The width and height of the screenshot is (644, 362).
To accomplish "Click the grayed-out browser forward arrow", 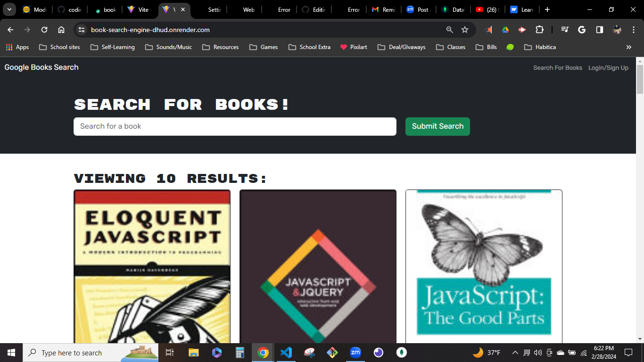I will (x=27, y=30).
